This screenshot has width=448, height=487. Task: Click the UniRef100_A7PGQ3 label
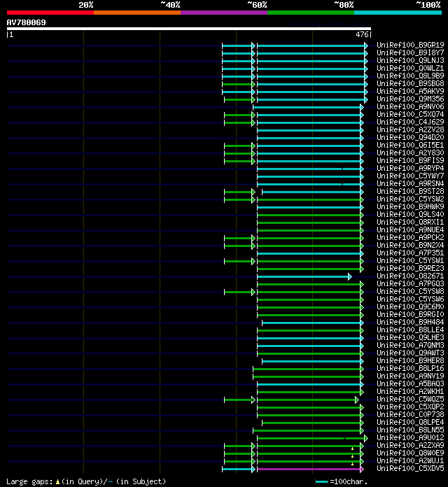(410, 284)
